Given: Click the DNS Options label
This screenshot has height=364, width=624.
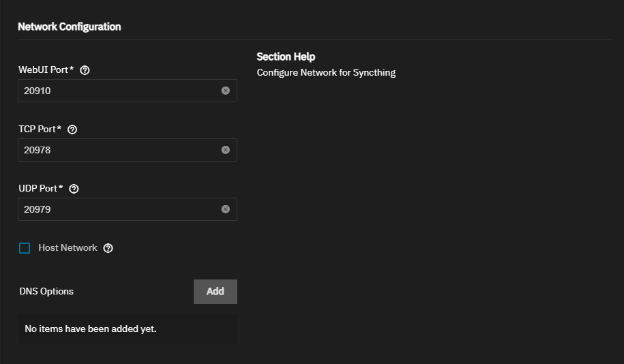Looking at the screenshot, I should 46,292.
